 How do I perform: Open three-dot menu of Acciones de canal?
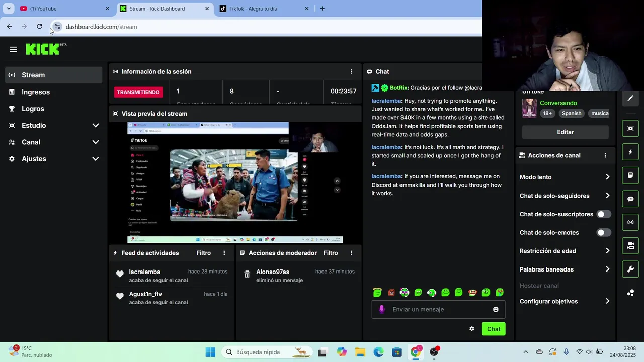605,155
